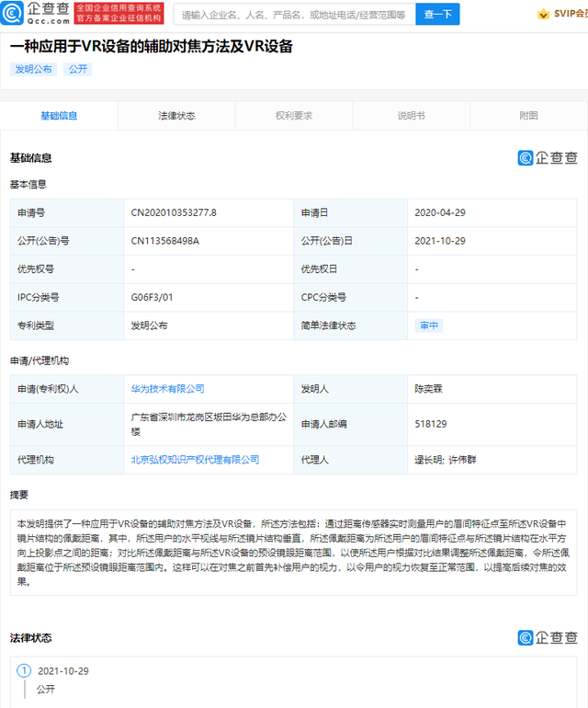Image resolution: width=588 pixels, height=708 pixels.
Task: Open the 说明书 tab
Action: pos(411,116)
